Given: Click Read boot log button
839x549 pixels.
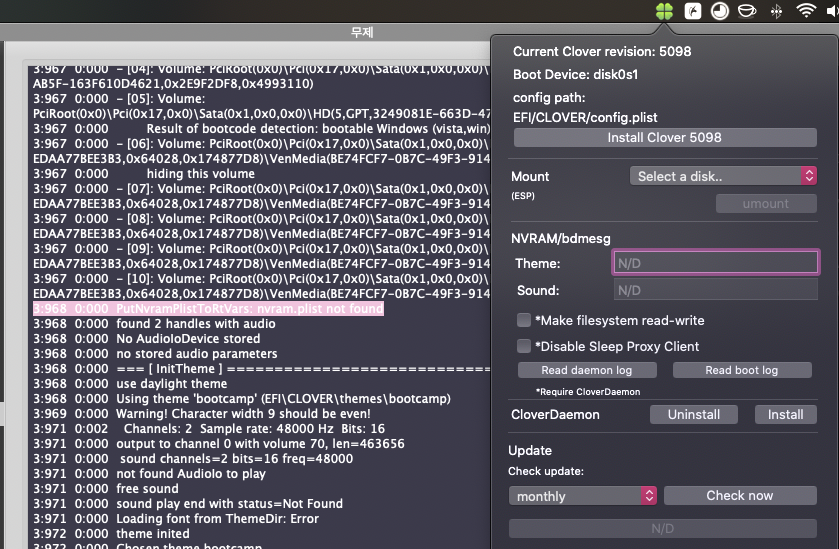Looking at the screenshot, I should tap(742, 370).
